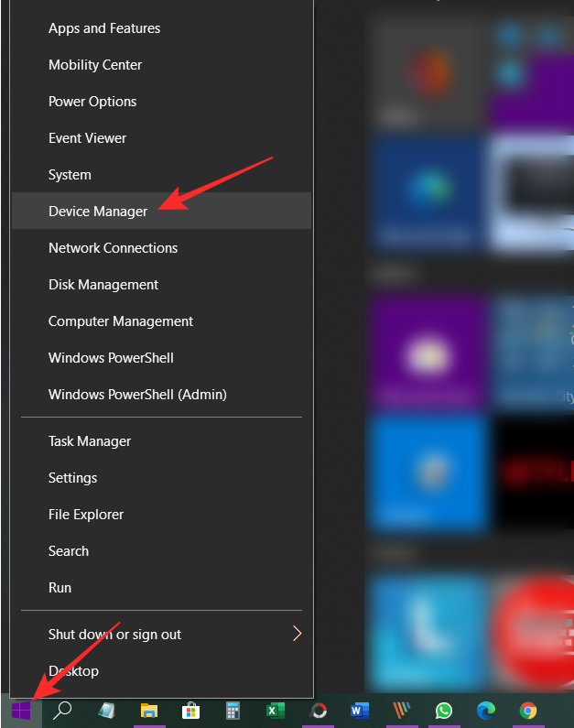
Task: Open Task Manager from the menu
Action: click(90, 441)
